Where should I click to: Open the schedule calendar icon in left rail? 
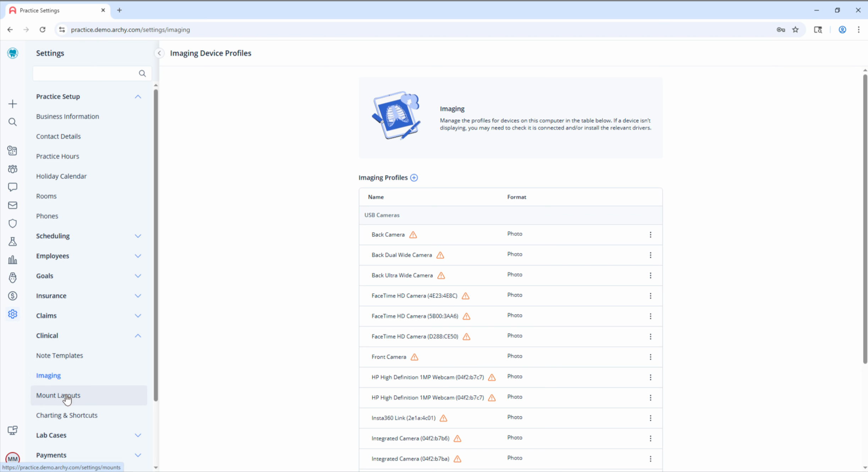[13, 151]
